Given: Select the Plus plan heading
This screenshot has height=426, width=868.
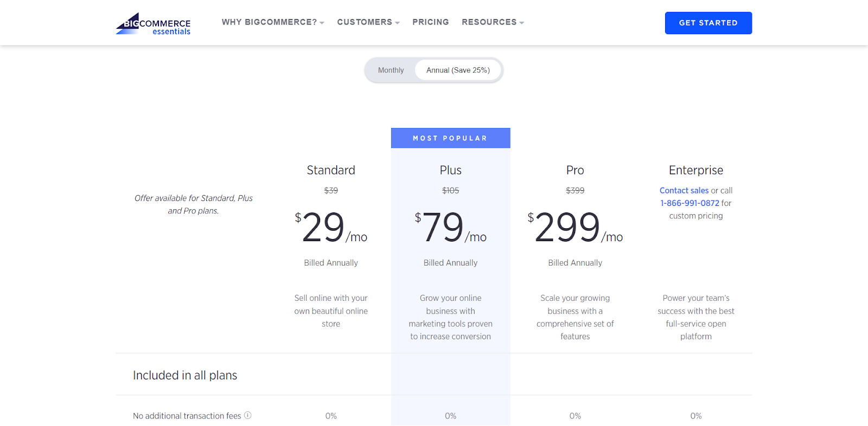Looking at the screenshot, I should [x=451, y=170].
